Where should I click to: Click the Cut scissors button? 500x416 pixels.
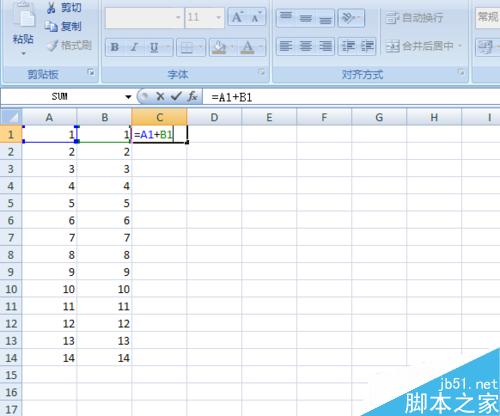pyautogui.click(x=64, y=8)
